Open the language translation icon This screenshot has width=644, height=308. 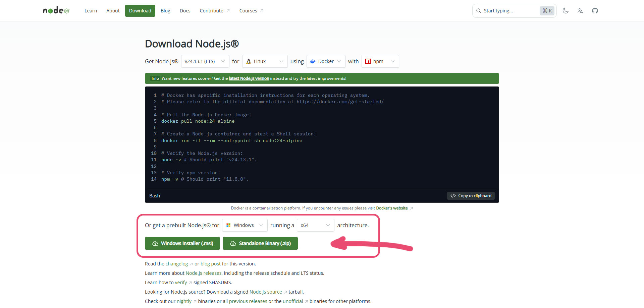tap(580, 11)
